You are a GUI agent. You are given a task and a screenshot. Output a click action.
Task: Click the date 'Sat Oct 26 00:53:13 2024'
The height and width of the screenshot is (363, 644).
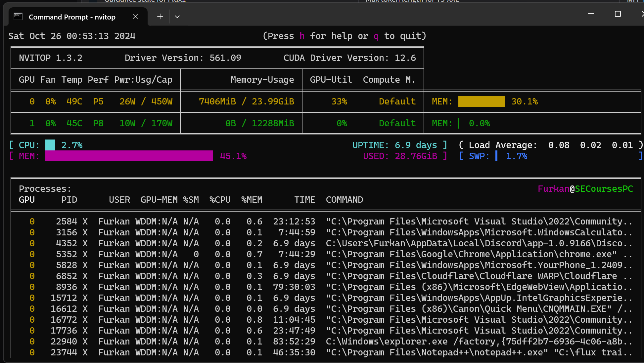point(72,36)
